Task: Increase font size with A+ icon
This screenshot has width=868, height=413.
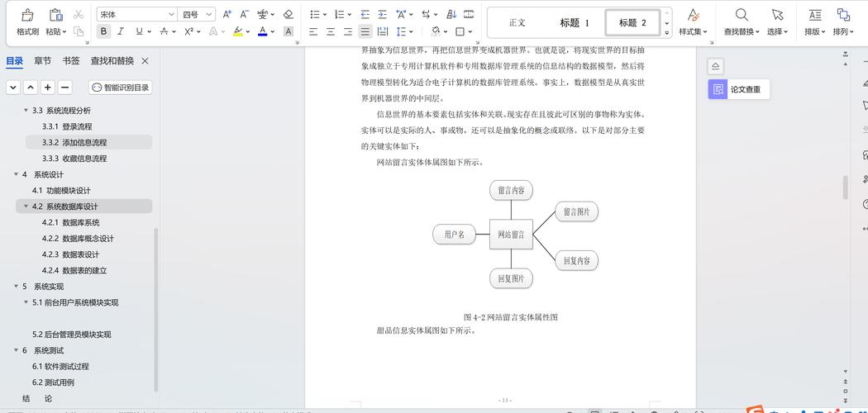Action: (x=227, y=14)
